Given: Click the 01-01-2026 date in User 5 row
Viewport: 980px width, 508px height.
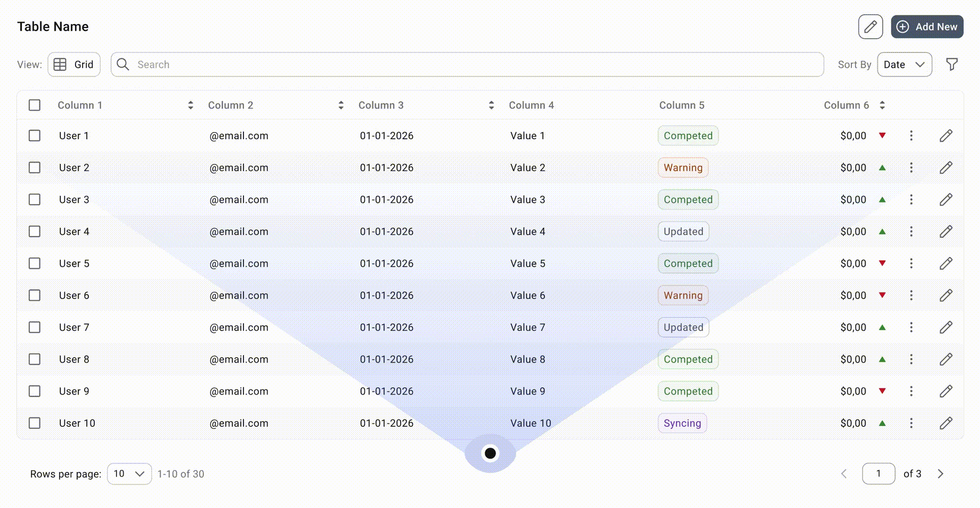Looking at the screenshot, I should pos(386,263).
